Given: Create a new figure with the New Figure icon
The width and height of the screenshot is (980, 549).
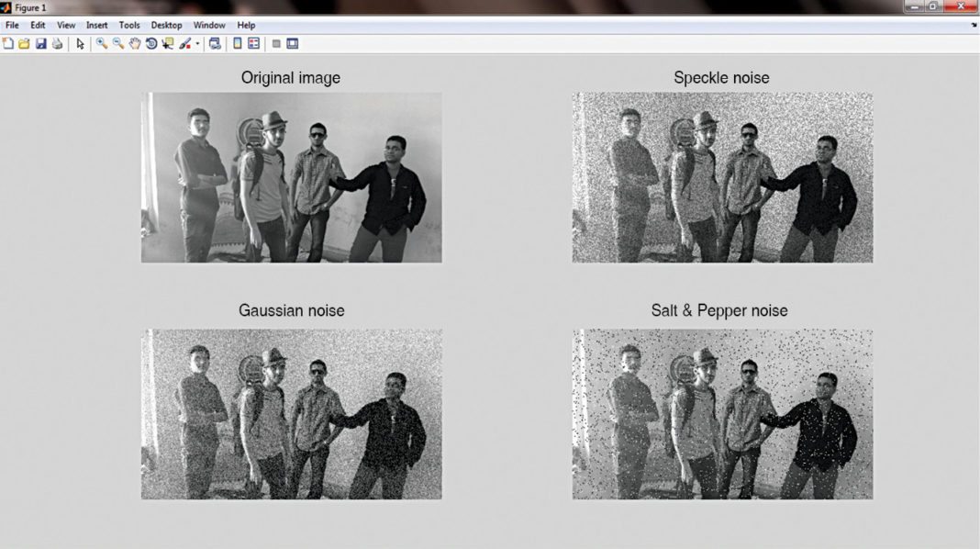Looking at the screenshot, I should (9, 42).
